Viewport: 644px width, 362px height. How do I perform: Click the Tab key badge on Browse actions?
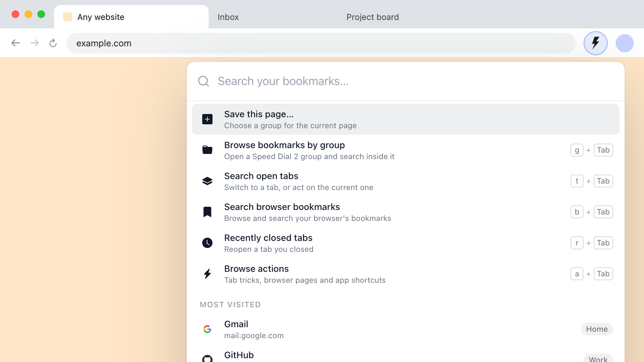(603, 274)
